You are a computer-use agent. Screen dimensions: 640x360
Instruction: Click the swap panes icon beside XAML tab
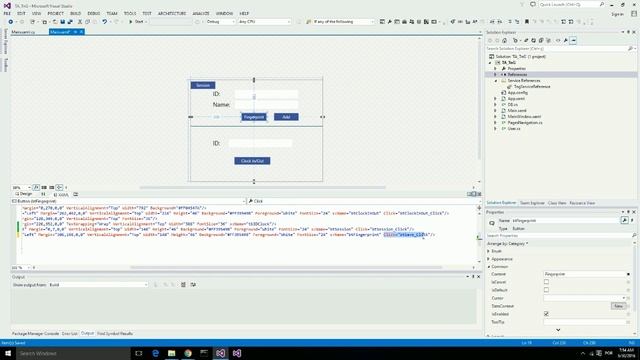pyautogui.click(x=43, y=194)
